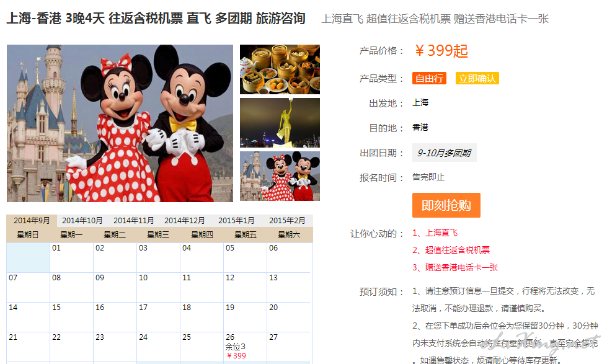
Task: Select calendar date 02
Action: click(x=115, y=257)
